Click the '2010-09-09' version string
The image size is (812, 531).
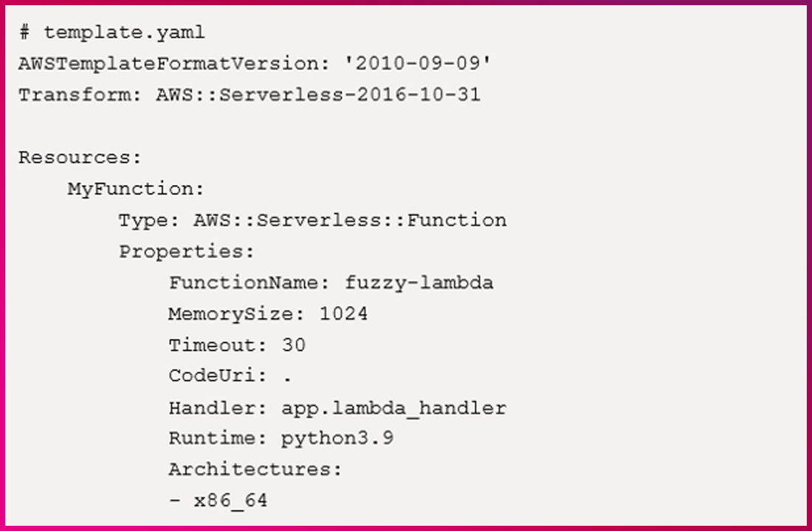[x=419, y=63]
